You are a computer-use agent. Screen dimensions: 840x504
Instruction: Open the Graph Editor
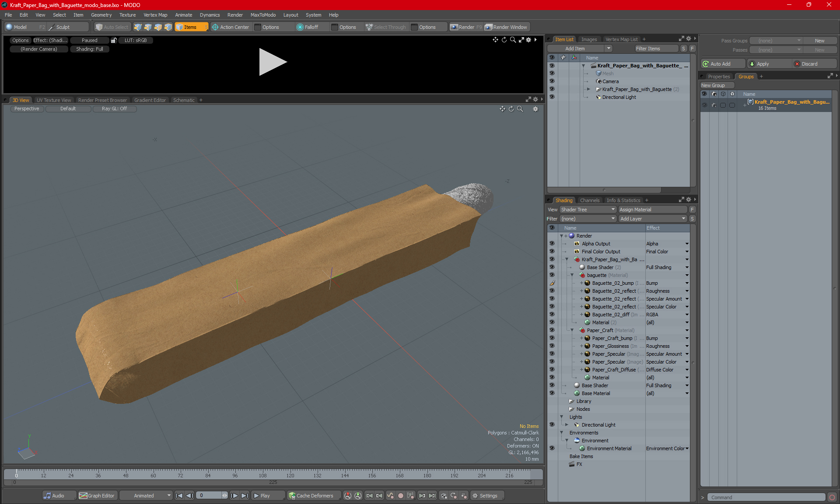tap(97, 496)
